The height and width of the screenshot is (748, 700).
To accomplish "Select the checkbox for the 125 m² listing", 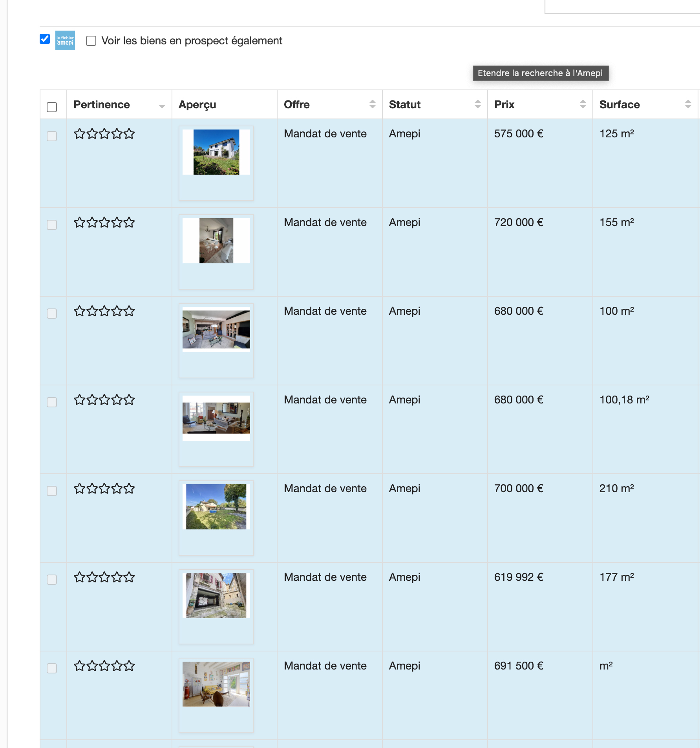I will click(x=52, y=136).
